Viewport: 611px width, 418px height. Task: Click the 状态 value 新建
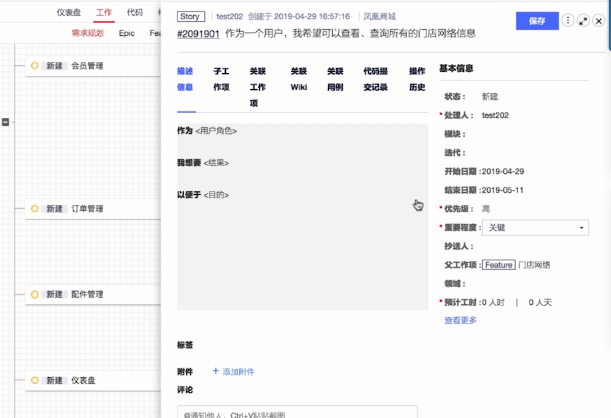click(490, 97)
